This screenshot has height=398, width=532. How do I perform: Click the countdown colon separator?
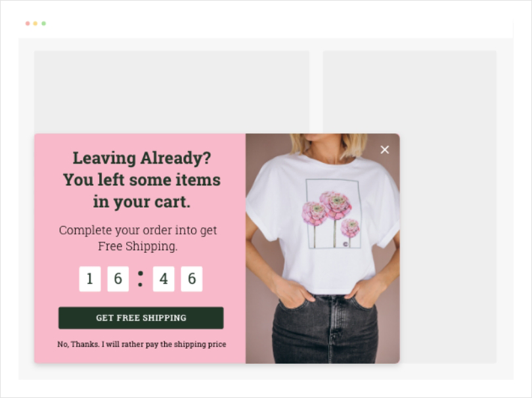141,279
